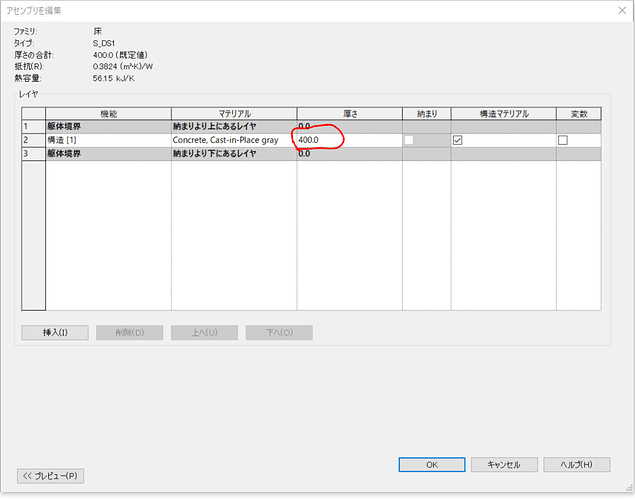Select 躯体境界 cell in row 1
635x499 pixels.
(x=109, y=127)
